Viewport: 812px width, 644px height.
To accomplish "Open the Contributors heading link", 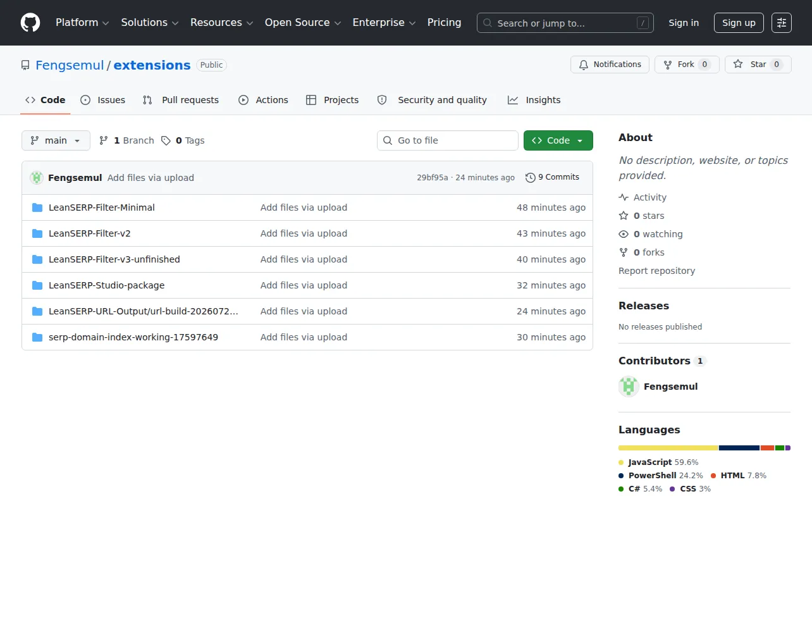I will click(661, 361).
